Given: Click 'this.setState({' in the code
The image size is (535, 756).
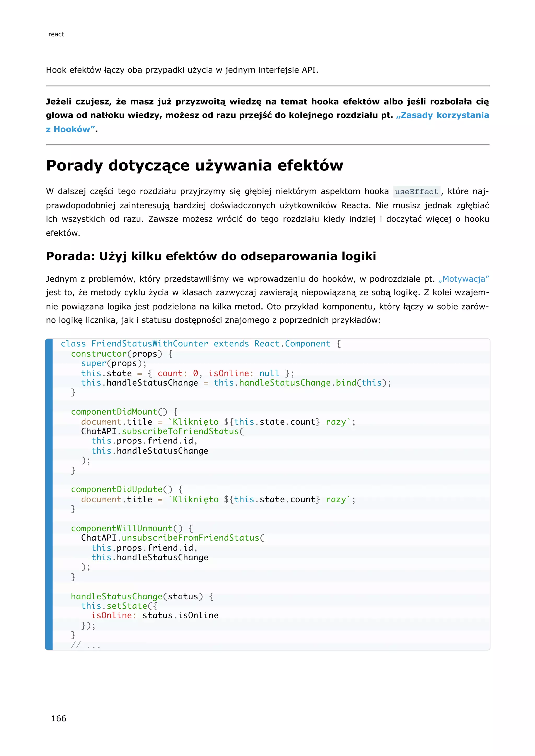Looking at the screenshot, I should (119, 606).
